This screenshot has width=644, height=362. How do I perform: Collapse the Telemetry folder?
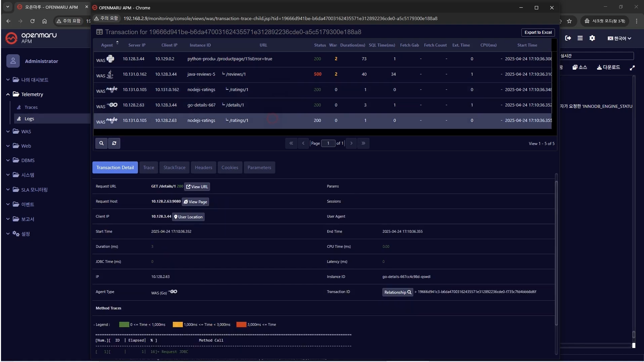[32, 94]
